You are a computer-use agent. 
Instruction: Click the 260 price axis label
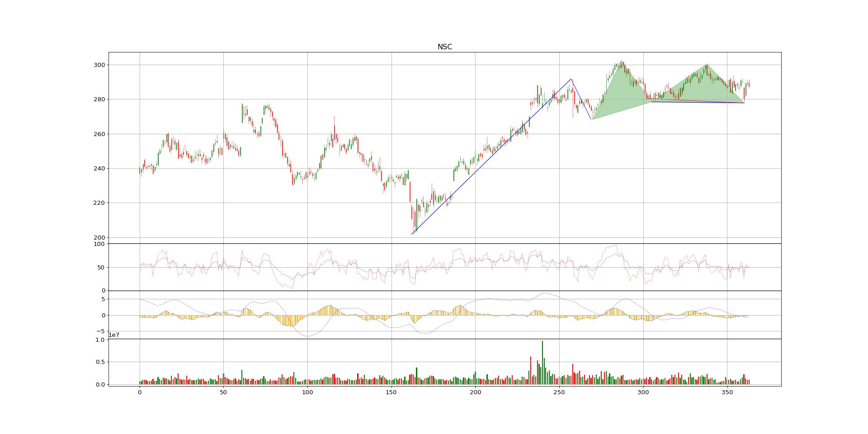[99, 134]
